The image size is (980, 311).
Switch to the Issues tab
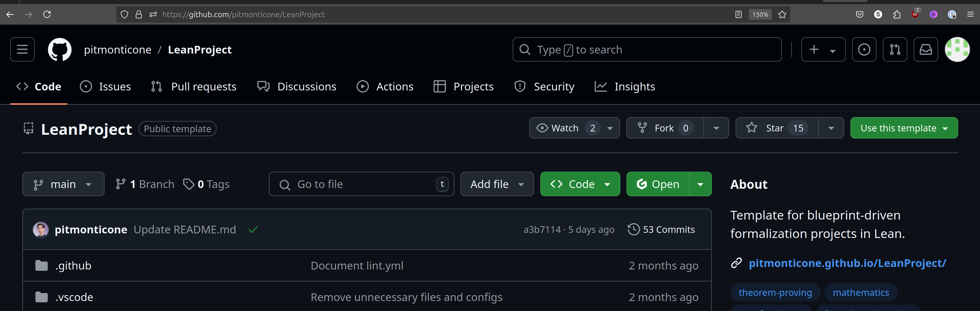click(x=105, y=87)
